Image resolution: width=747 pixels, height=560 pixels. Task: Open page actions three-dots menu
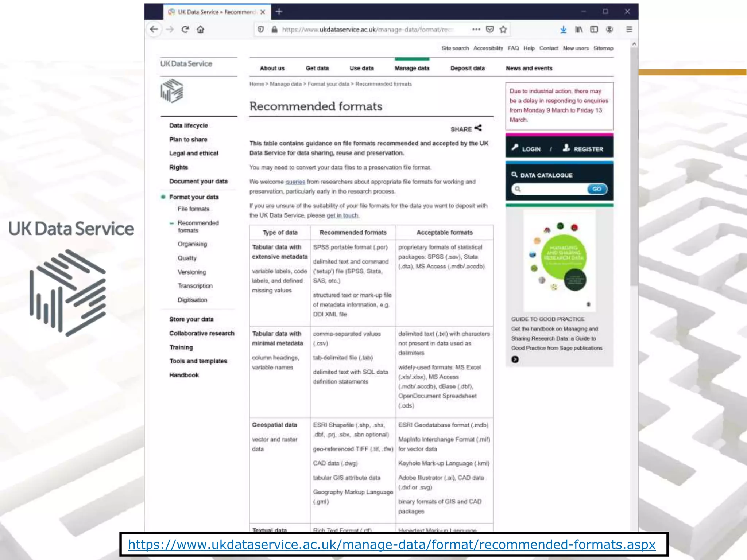coord(476,30)
